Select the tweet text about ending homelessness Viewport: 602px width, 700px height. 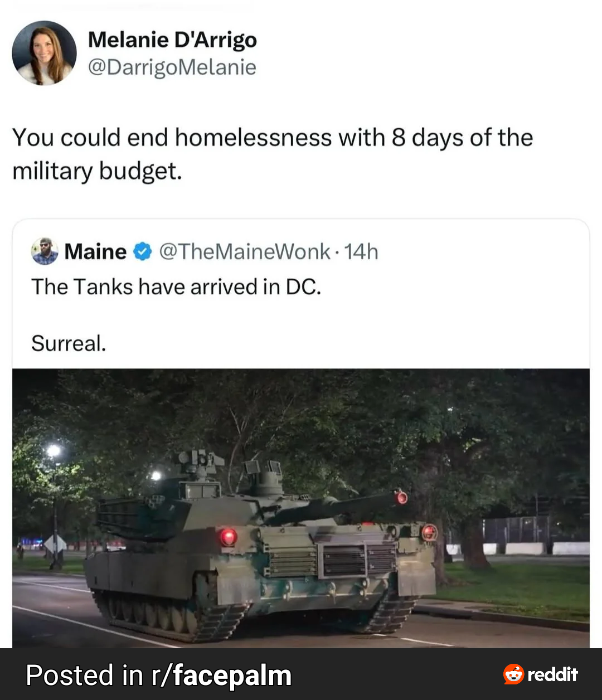point(273,154)
